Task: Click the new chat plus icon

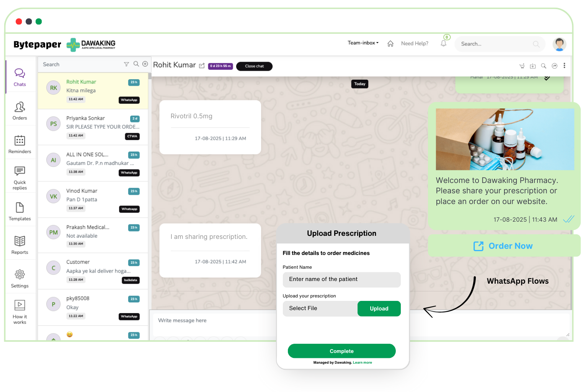Action: point(145,64)
